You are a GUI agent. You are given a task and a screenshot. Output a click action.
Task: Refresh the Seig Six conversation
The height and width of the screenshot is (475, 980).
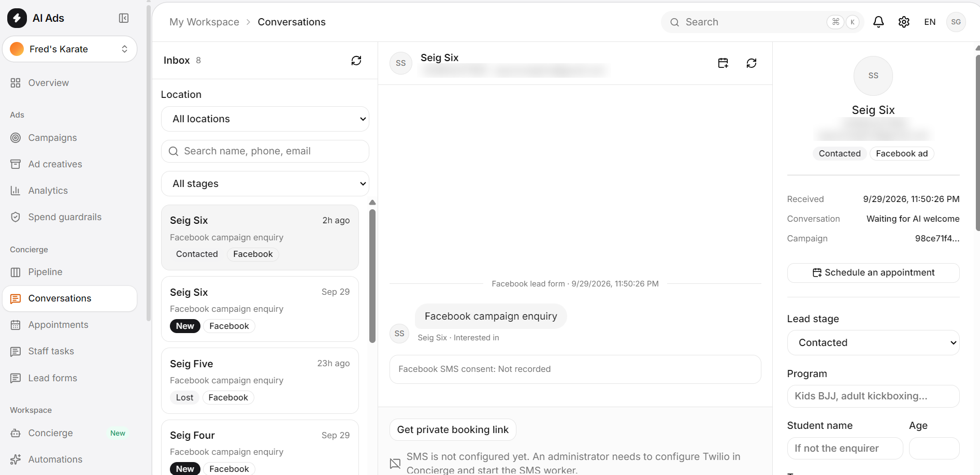752,63
